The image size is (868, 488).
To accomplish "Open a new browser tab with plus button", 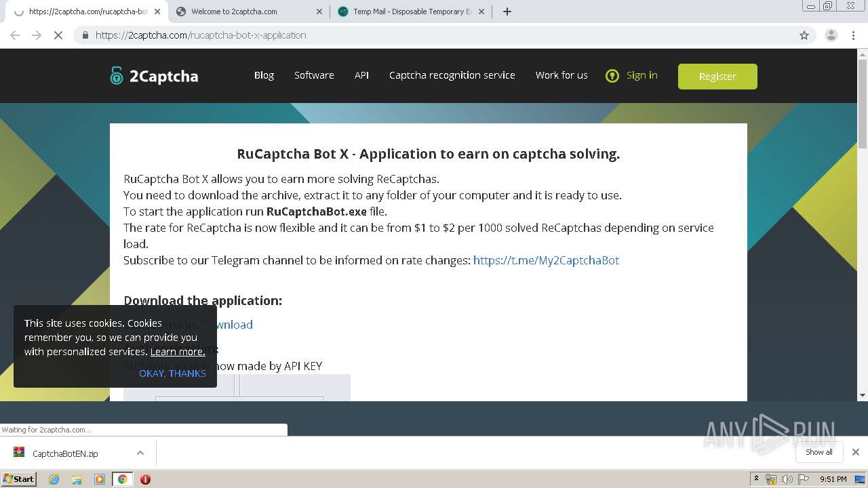I will (x=507, y=12).
